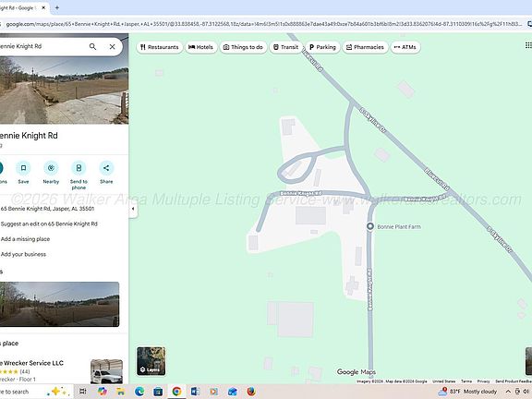Choose the Pharmacies filter chip
The width and height of the screenshot is (532, 399).
coord(365,47)
